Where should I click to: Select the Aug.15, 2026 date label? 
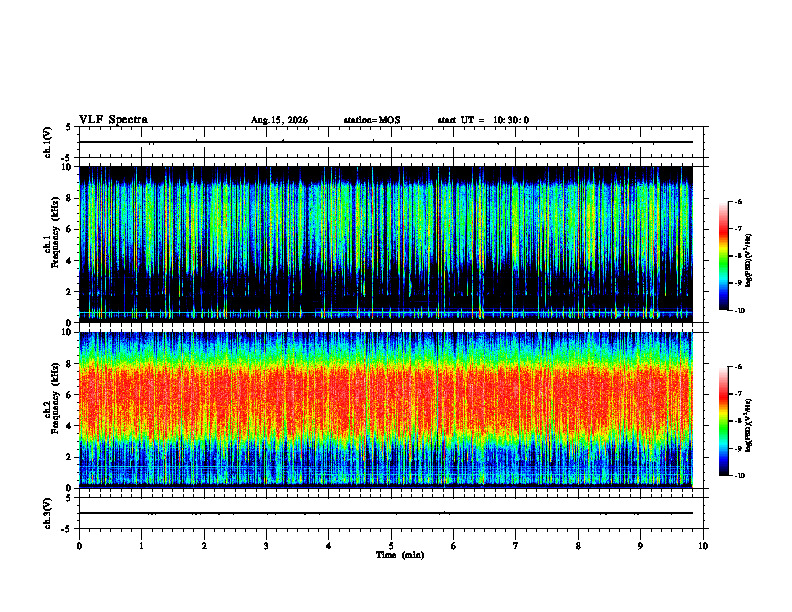(279, 120)
